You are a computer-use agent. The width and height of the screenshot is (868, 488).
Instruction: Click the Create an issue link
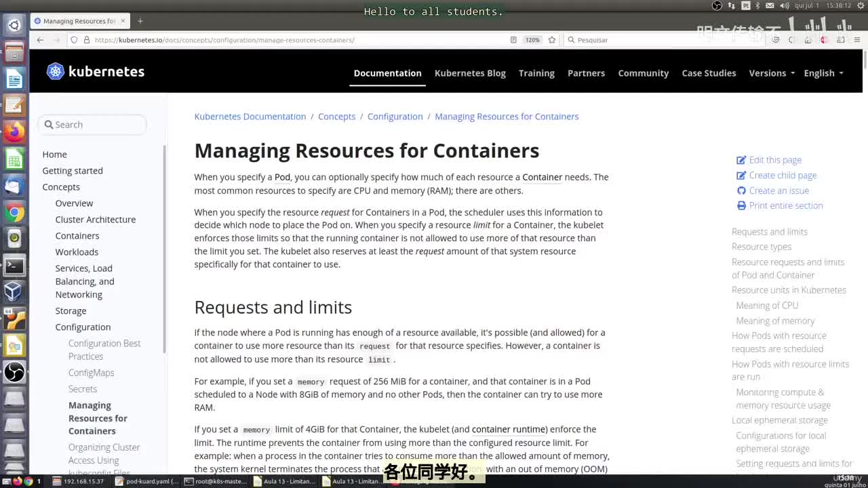(x=772, y=190)
